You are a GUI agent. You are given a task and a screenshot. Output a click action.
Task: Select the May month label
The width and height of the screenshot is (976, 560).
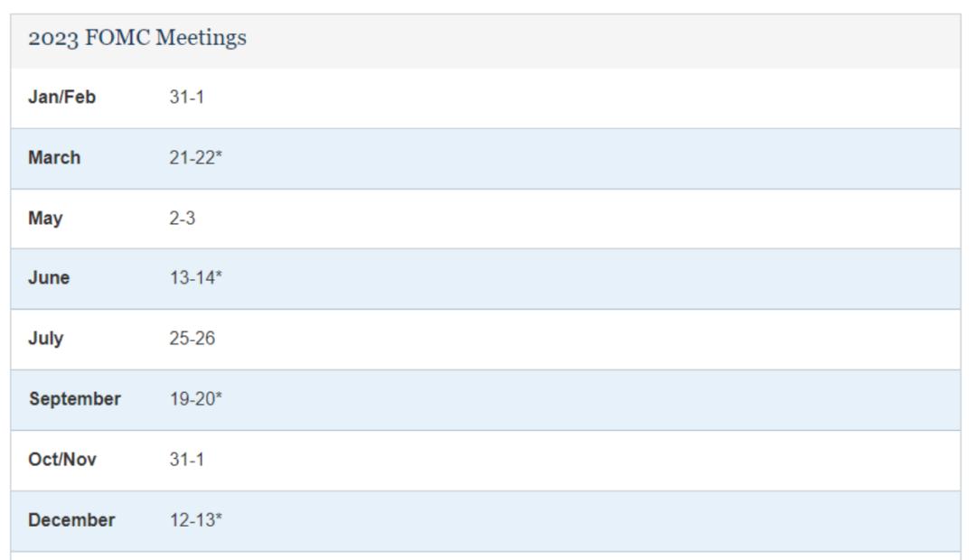(x=45, y=219)
